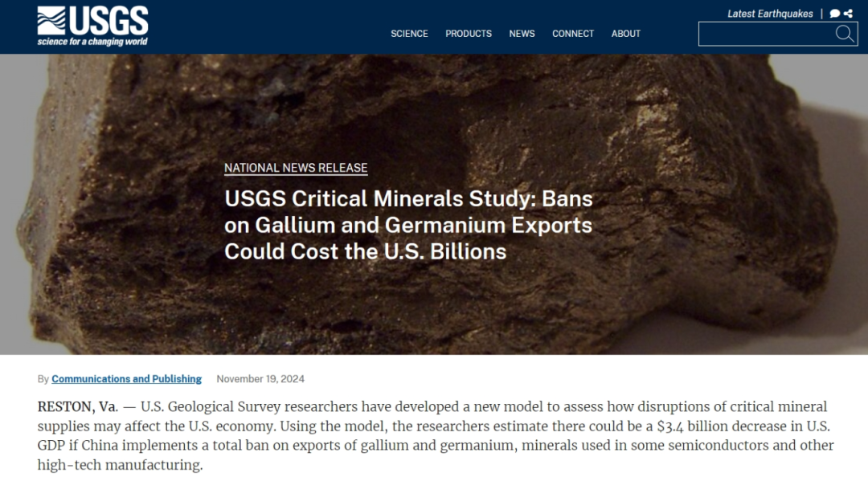Click the Gallium and Germanium article headline

[408, 225]
